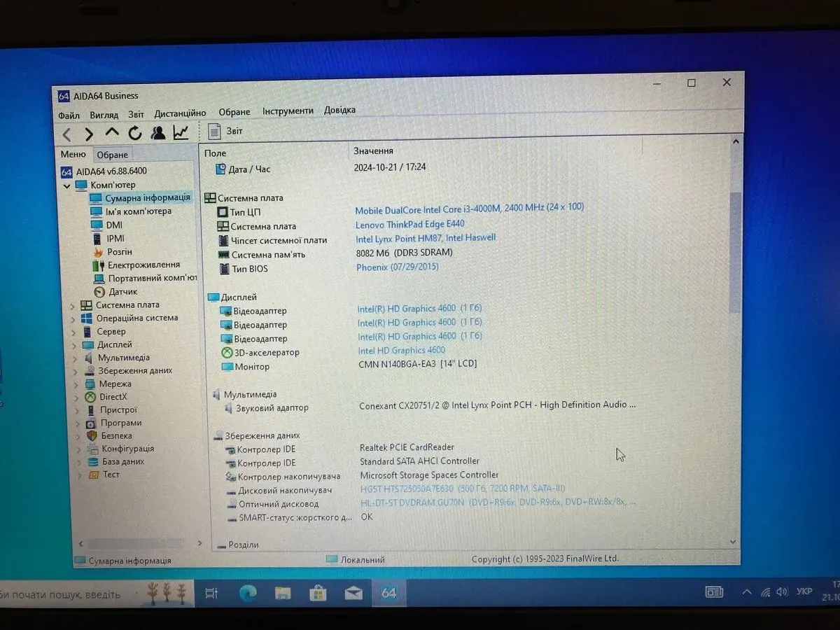Click the Intel Core i3-4000M processor link
The width and height of the screenshot is (840, 630).
pyautogui.click(x=469, y=208)
